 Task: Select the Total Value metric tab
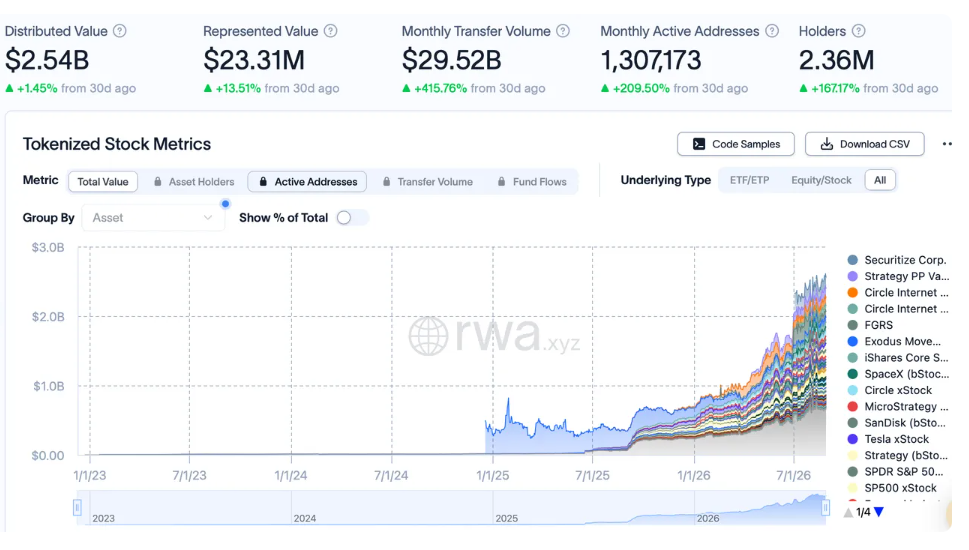click(x=103, y=182)
